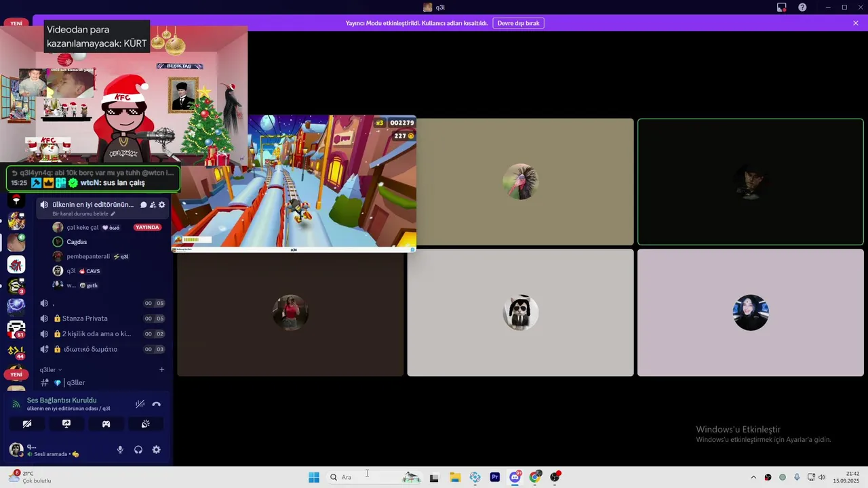Image resolution: width=868 pixels, height=488 pixels.
Task: Click 'Devre dışı bırak' streamer mode button
Action: pos(518,23)
